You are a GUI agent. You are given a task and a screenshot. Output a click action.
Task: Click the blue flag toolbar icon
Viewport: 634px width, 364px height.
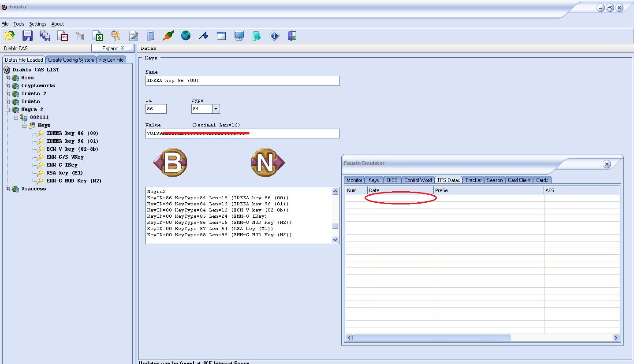click(x=203, y=36)
